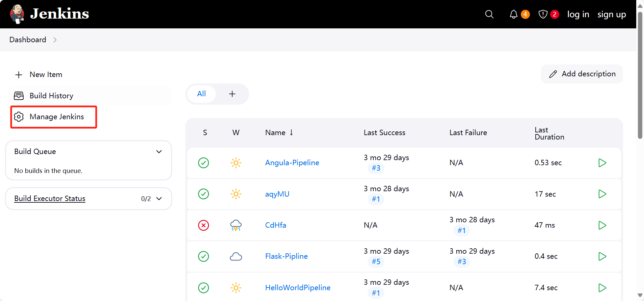Screen dimensions: 644x301
Task: Click the Add description button
Action: [582, 74]
